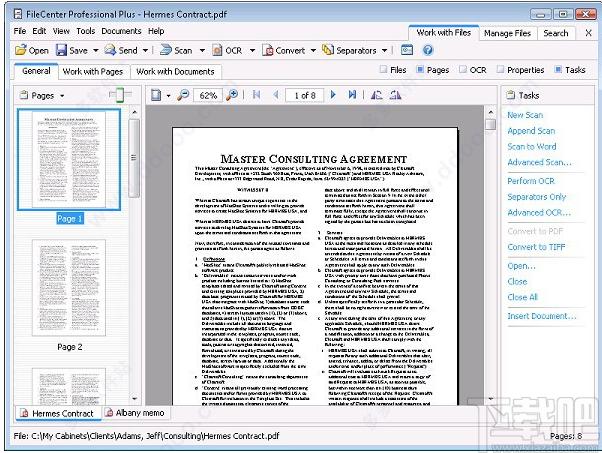Open the Pages panel dropdown arrow
Image resolution: width=602 pixels, height=453 pixels.
62,96
